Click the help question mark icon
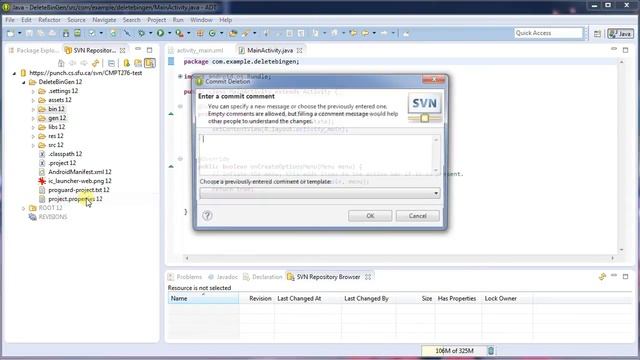 point(207,216)
